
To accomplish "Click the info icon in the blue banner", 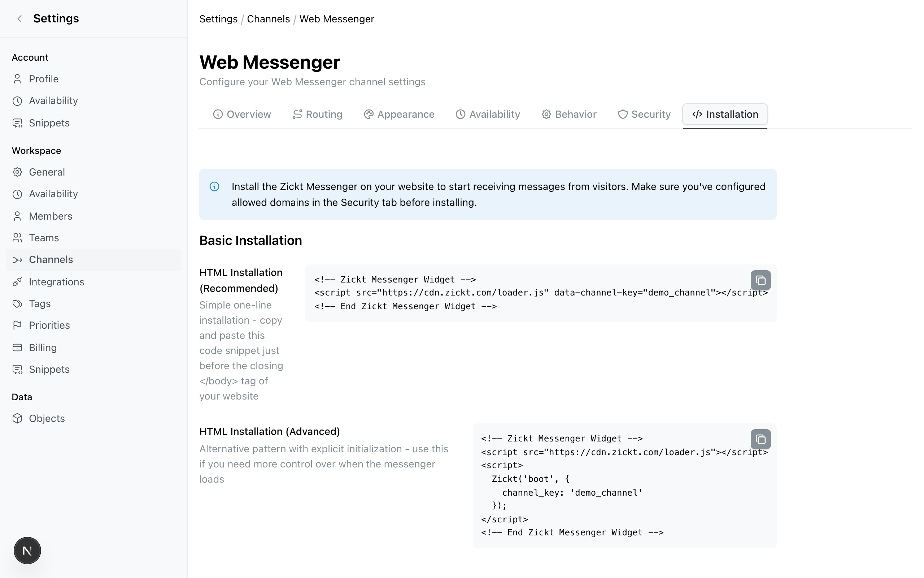I will point(214,186).
